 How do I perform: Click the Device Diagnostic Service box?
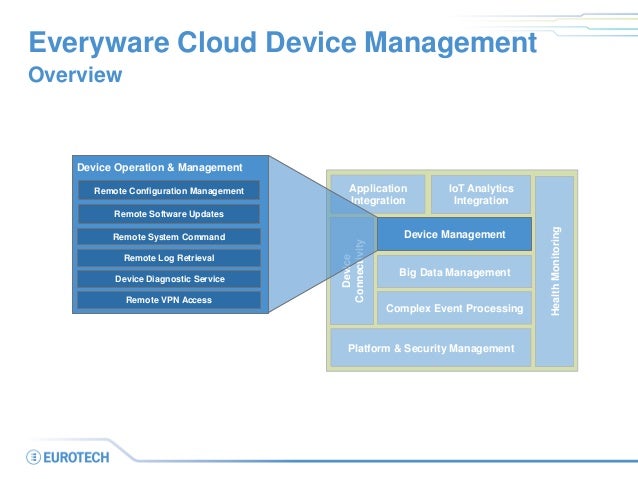[x=169, y=279]
